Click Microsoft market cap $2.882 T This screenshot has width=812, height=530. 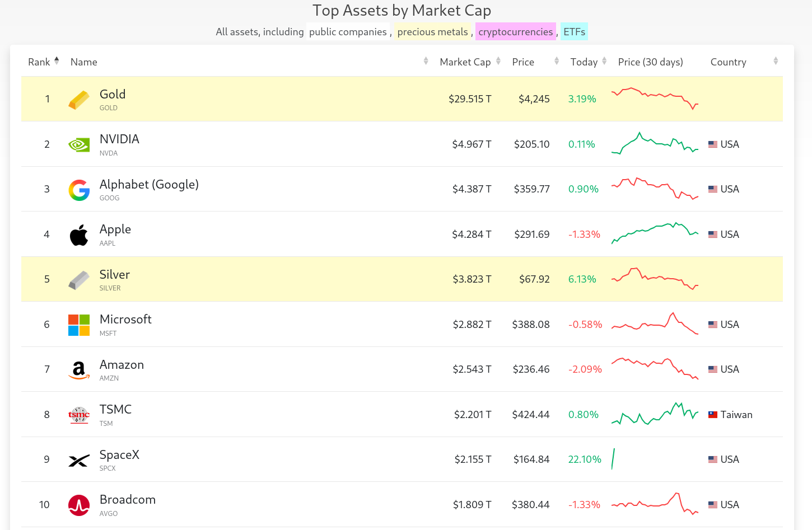472,325
